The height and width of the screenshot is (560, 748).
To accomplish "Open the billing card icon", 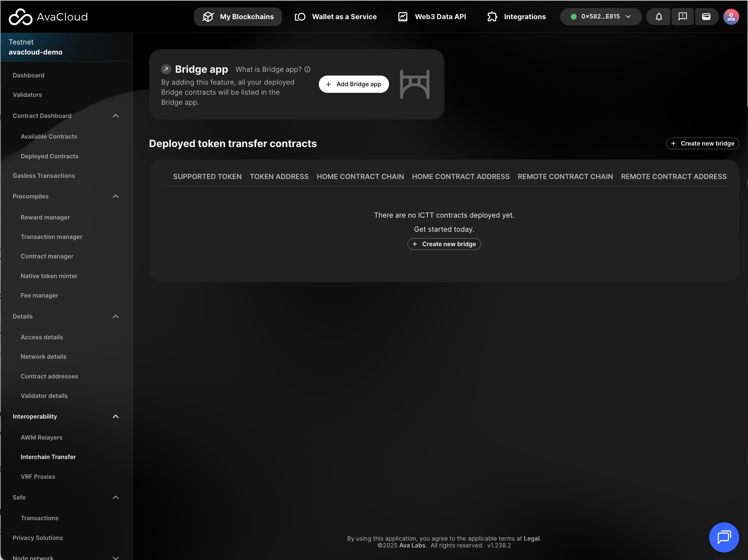I will tap(706, 17).
